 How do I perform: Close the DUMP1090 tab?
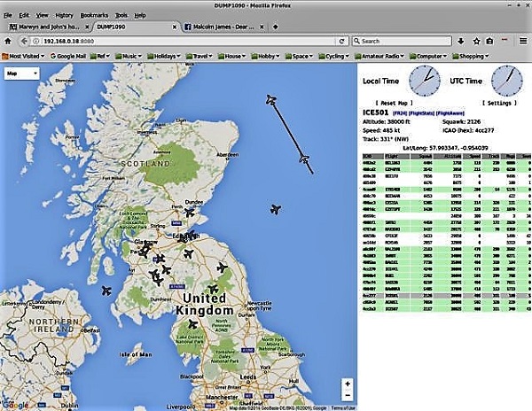point(175,27)
